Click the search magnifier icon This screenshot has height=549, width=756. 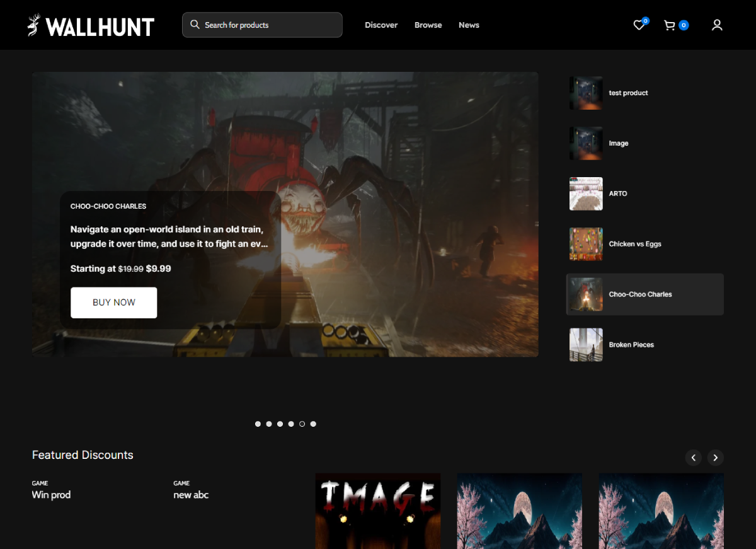click(195, 25)
